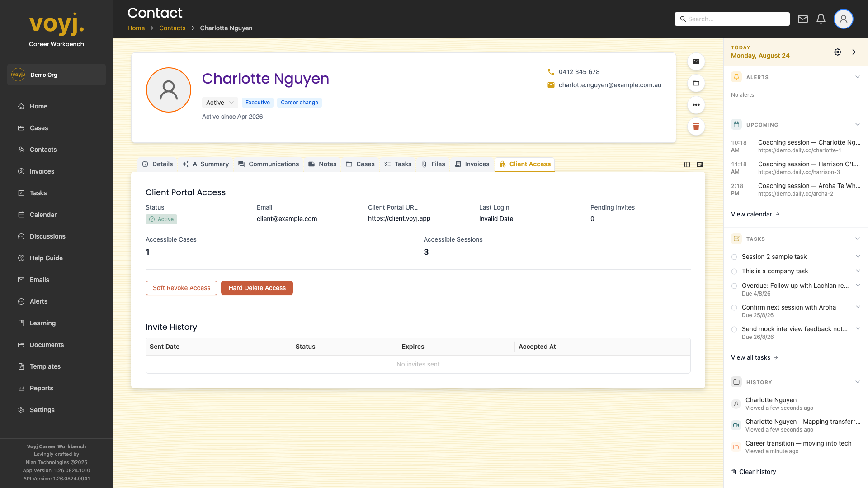Image resolution: width=868 pixels, height=488 pixels.
Task: Click Hard Delete Access button
Action: point(257,288)
